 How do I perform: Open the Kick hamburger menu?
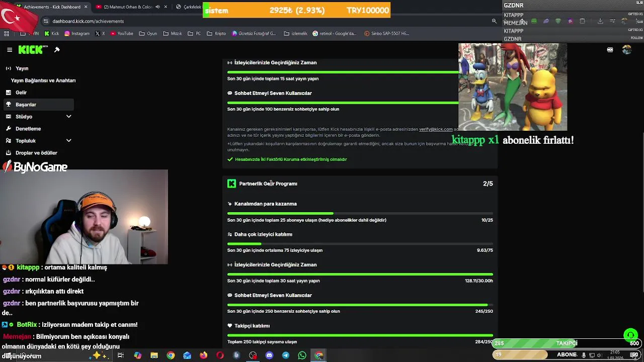[x=10, y=50]
